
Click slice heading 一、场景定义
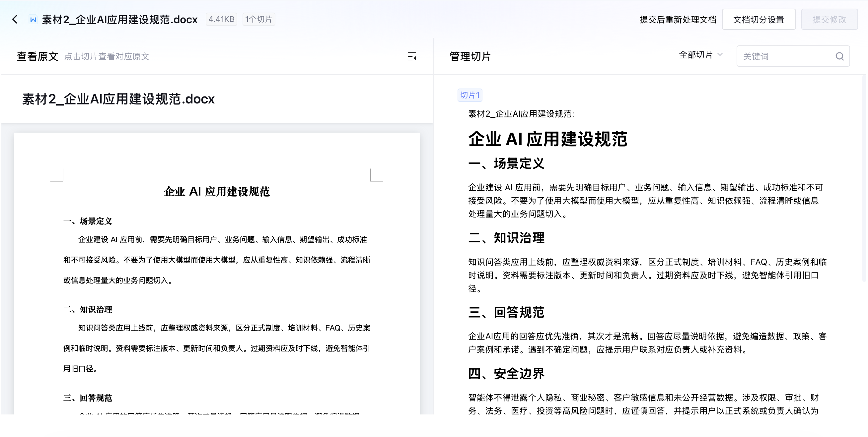pyautogui.click(x=506, y=163)
